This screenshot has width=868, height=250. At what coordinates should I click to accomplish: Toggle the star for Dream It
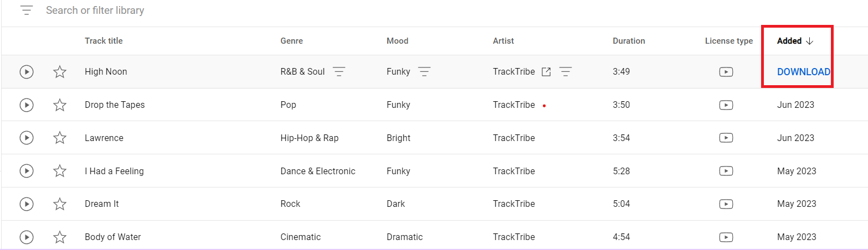60,204
